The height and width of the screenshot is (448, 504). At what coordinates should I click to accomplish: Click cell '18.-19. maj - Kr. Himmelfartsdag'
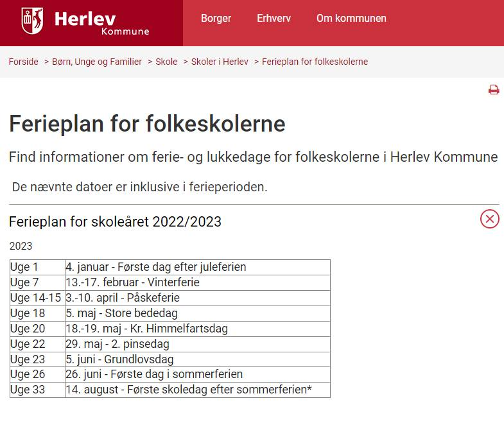coord(198,329)
